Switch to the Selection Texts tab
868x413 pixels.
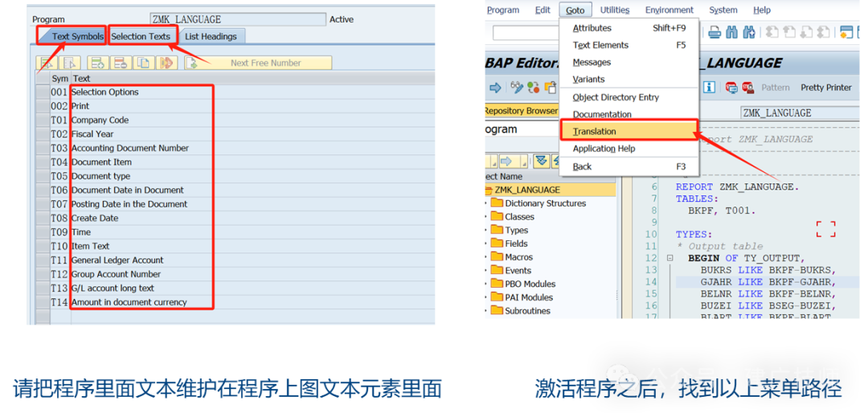point(141,36)
